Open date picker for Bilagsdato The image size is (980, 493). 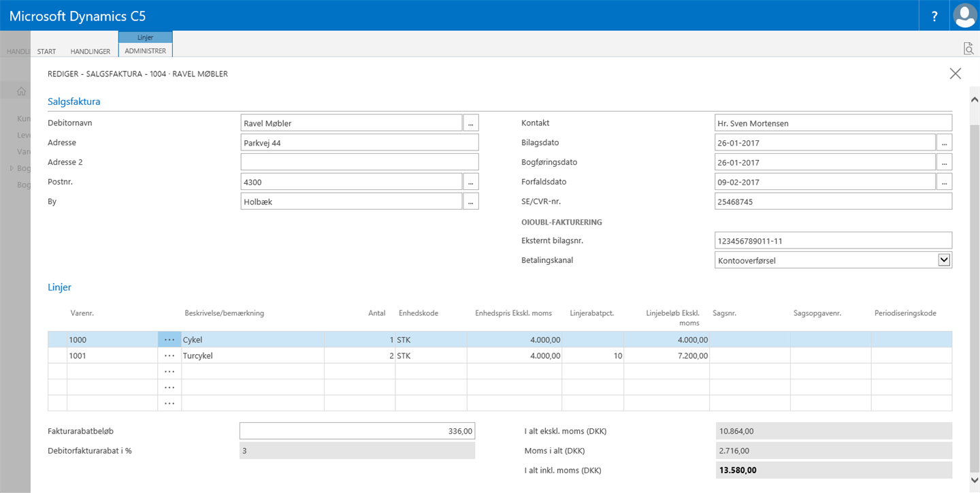944,143
